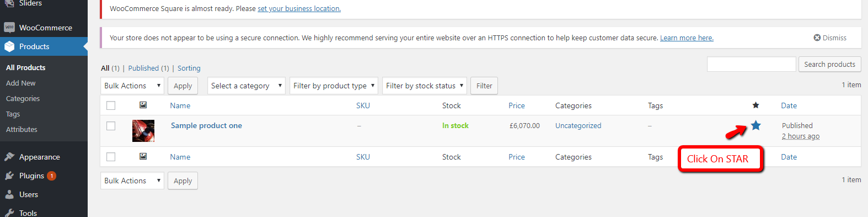
Task: Open the Filter by stock status dropdown
Action: coord(425,86)
